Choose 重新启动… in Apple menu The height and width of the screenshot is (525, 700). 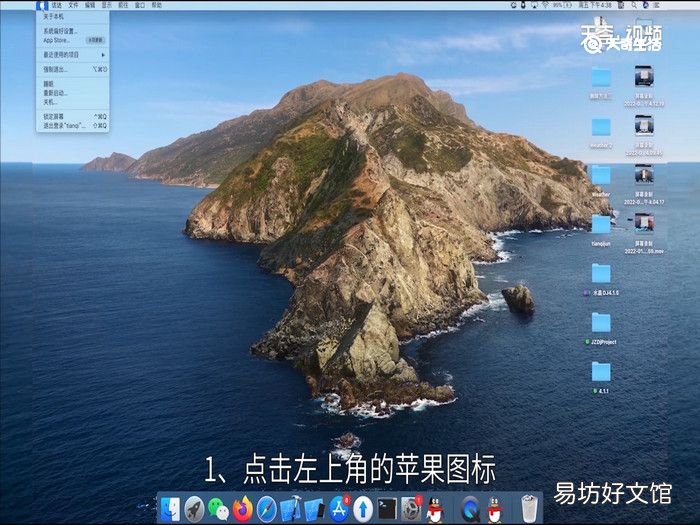click(73, 93)
